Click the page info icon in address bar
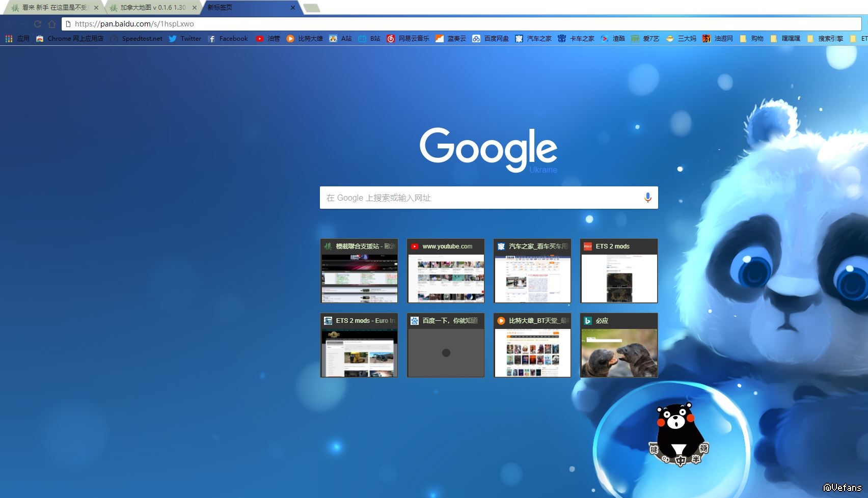868x498 pixels. coord(68,24)
